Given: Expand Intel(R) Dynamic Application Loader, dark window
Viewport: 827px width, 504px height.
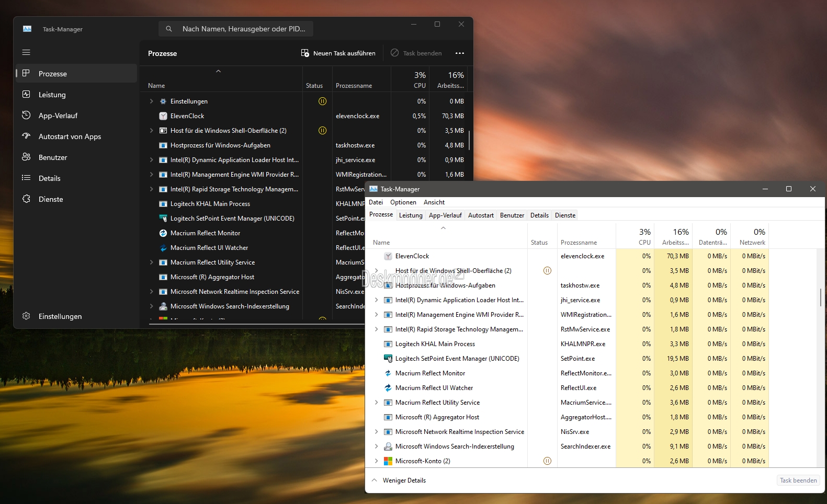Looking at the screenshot, I should click(x=152, y=160).
